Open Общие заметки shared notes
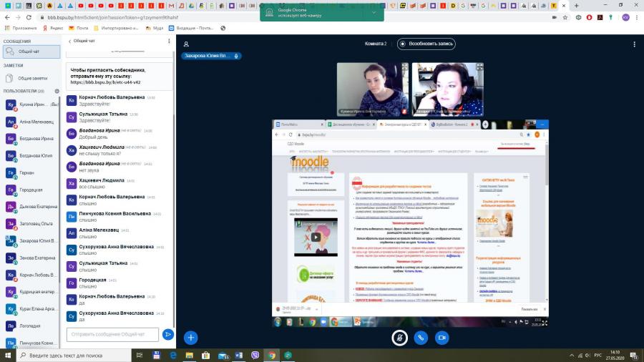This screenshot has width=644, height=362. pyautogui.click(x=31, y=79)
